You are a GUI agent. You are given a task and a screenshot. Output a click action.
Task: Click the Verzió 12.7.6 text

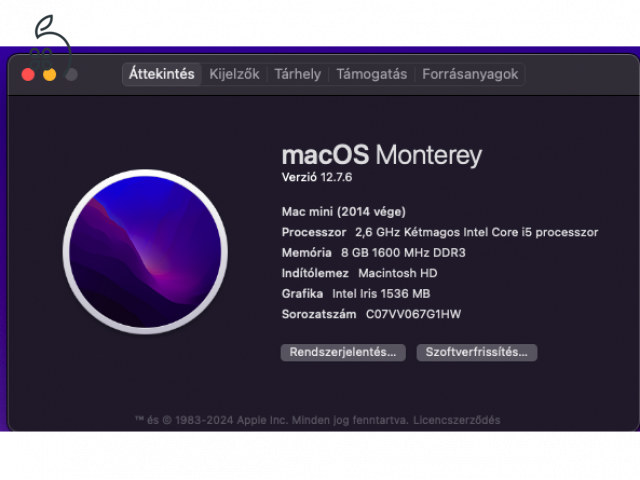(317, 177)
